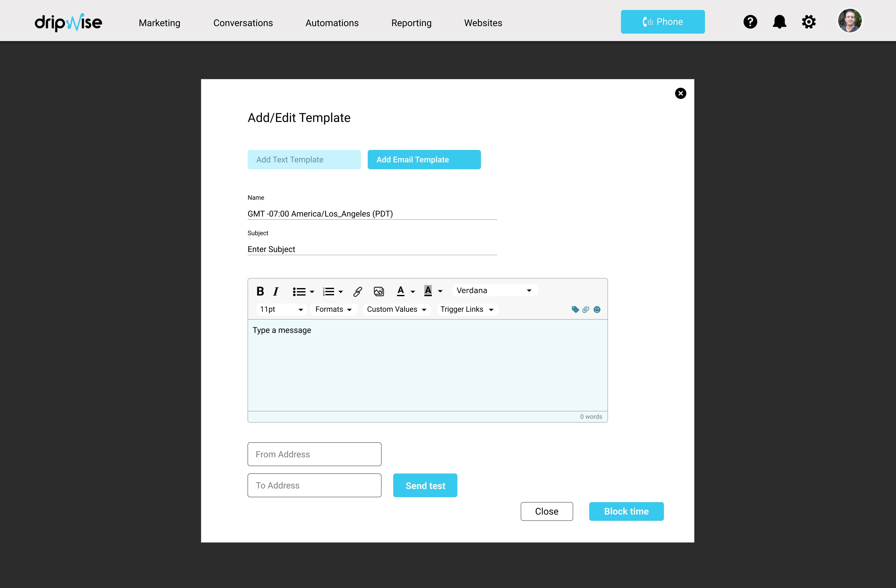The image size is (896, 588).
Task: Switch to Add Text Template tab
Action: coord(304,160)
